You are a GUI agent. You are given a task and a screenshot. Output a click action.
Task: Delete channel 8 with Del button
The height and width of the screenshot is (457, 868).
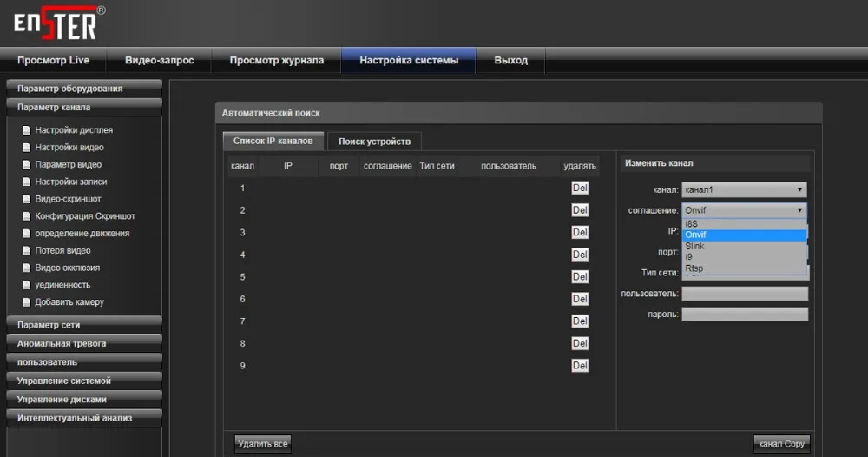point(580,343)
